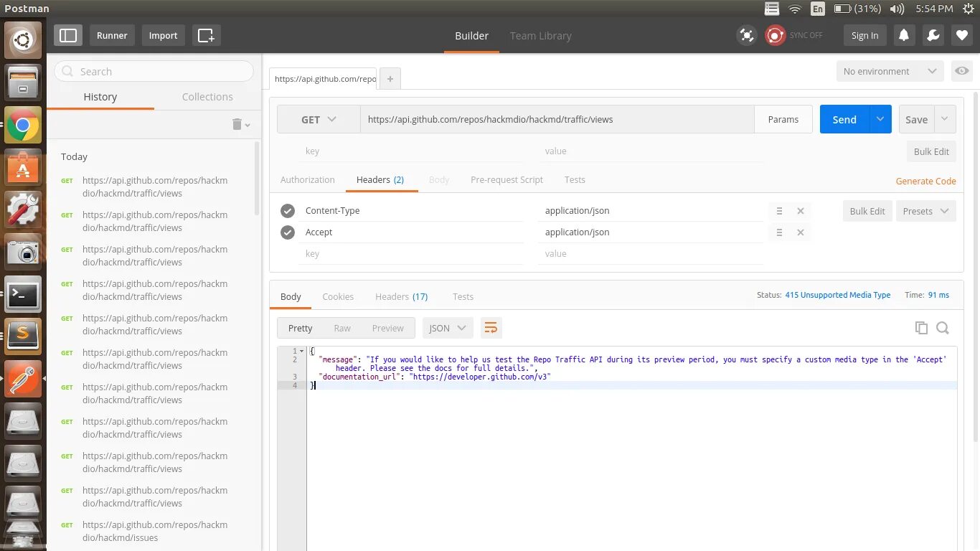Add a new request tab with plus
This screenshot has height=551, width=980.
click(x=390, y=79)
